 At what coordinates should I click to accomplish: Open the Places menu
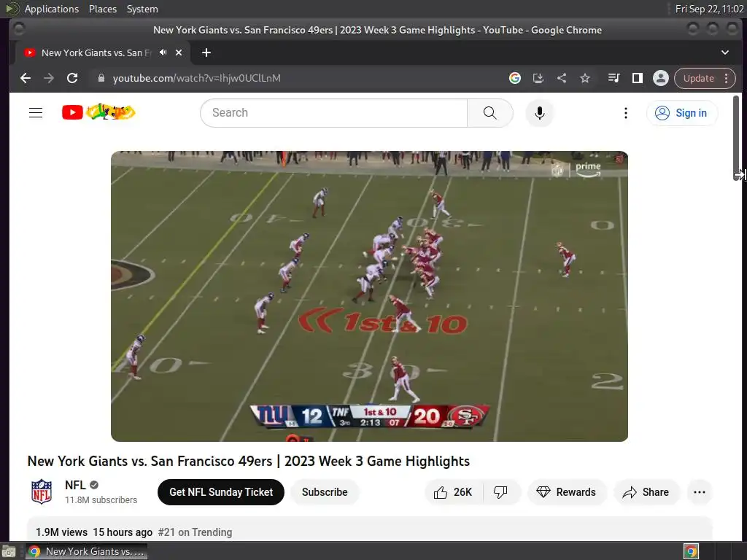click(x=103, y=9)
